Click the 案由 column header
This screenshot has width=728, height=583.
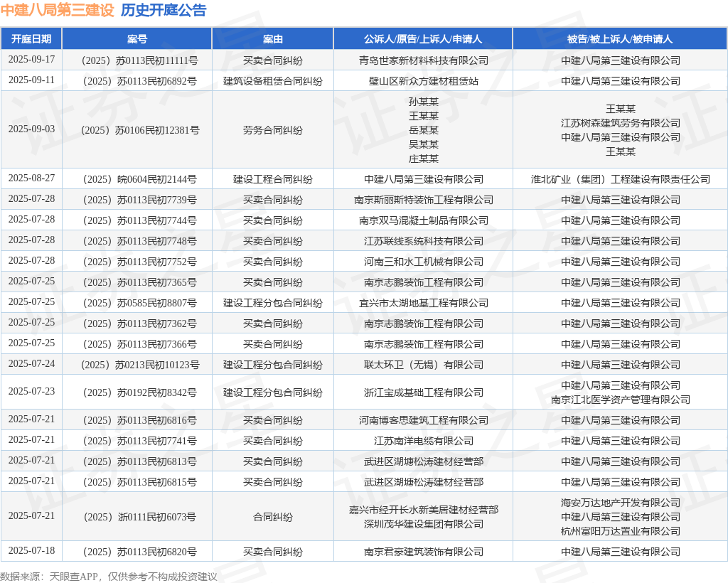pyautogui.click(x=272, y=39)
